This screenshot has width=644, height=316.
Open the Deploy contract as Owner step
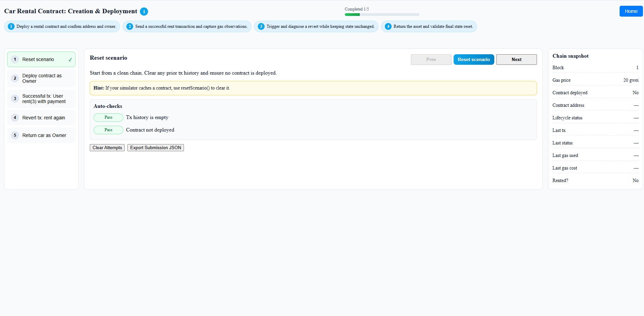(42, 78)
